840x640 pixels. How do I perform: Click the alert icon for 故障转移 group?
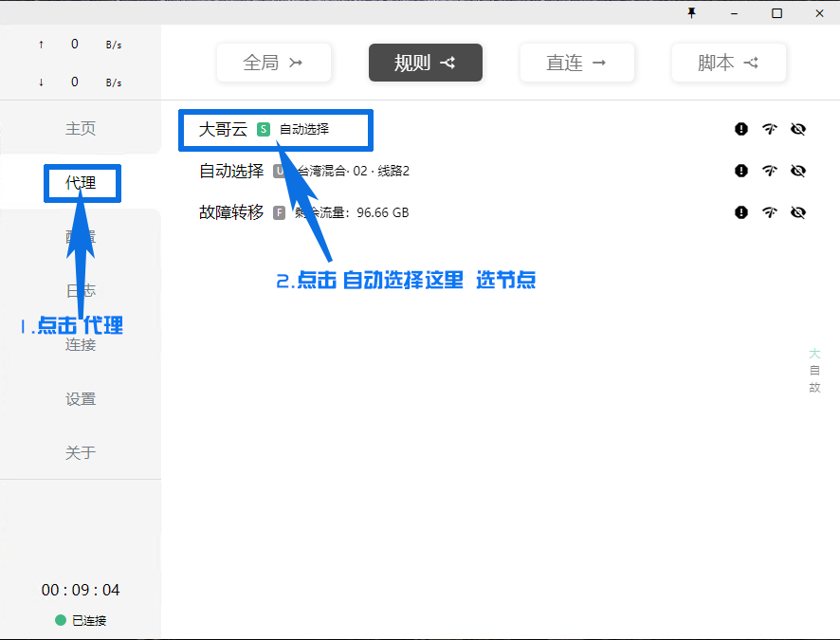pos(741,212)
